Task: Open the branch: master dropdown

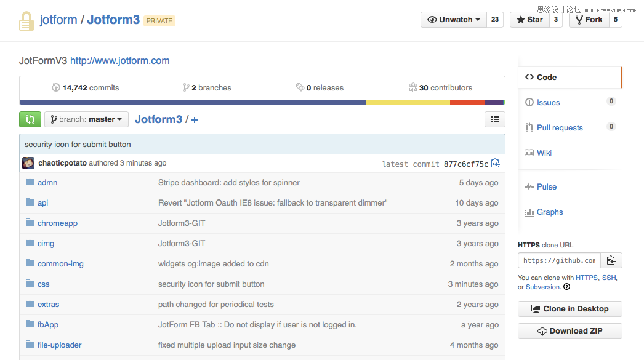Action: pos(86,119)
